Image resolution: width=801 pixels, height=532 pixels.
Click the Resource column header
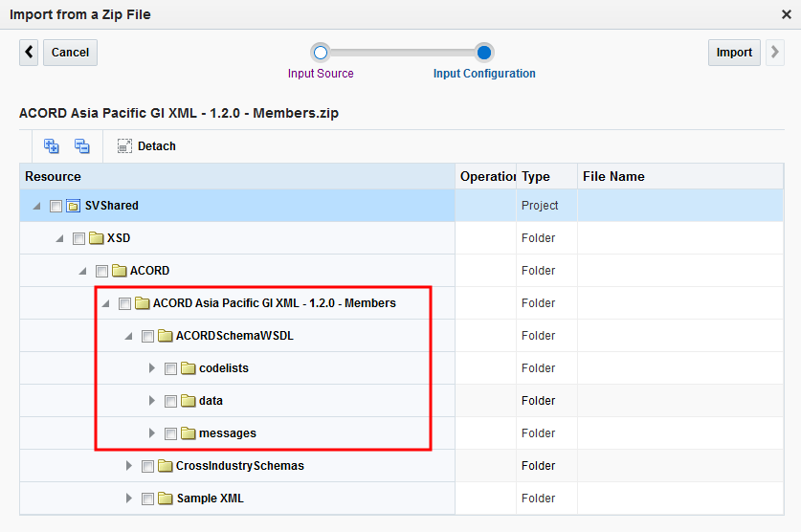pyautogui.click(x=237, y=177)
